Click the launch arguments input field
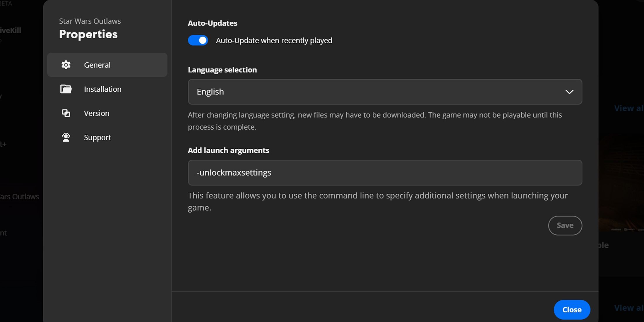644x322 pixels. 385,172
